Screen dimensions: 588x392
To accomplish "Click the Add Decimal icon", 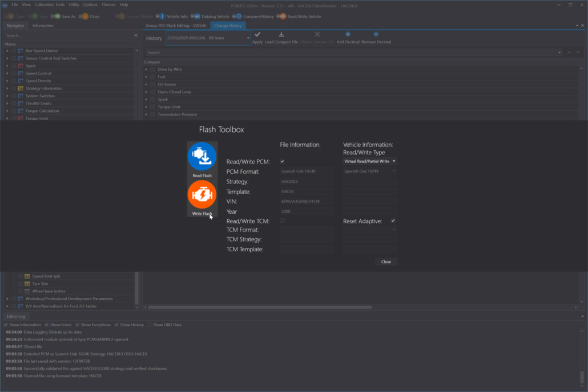I will [x=348, y=34].
